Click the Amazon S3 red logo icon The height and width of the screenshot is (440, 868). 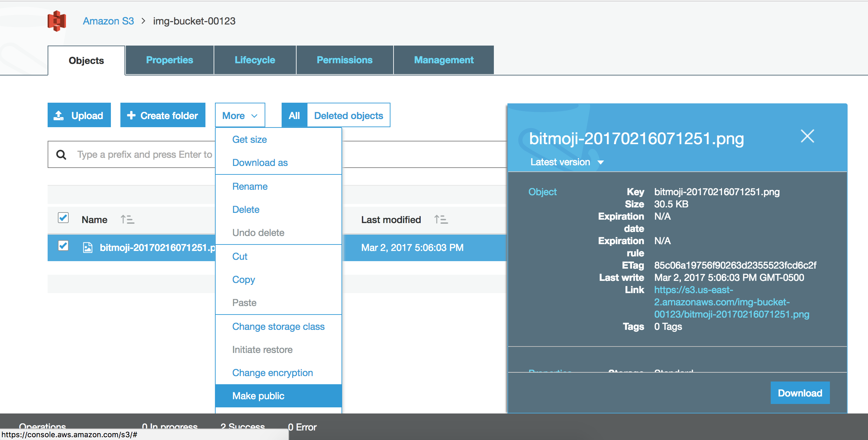(x=57, y=21)
